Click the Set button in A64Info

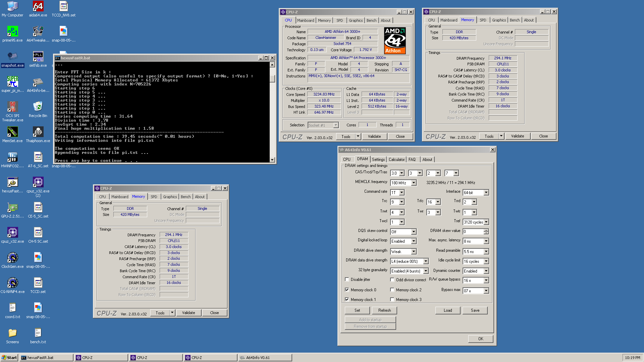pyautogui.click(x=357, y=310)
